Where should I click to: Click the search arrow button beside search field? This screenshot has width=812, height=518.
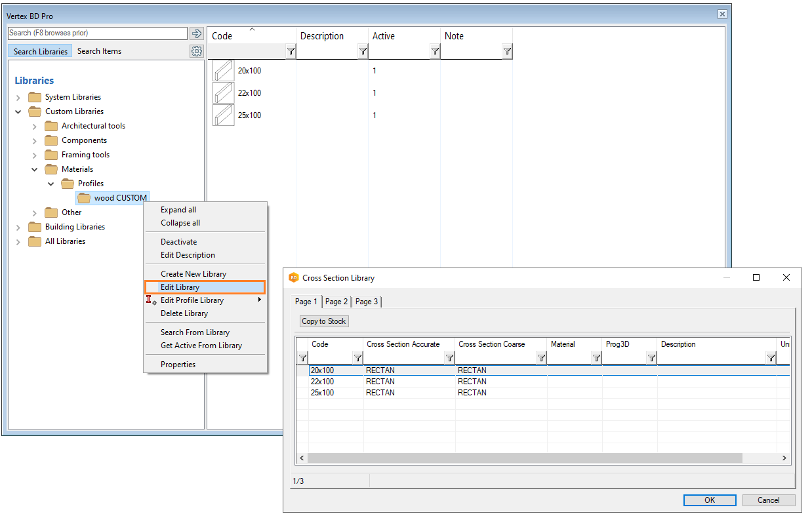(x=197, y=33)
